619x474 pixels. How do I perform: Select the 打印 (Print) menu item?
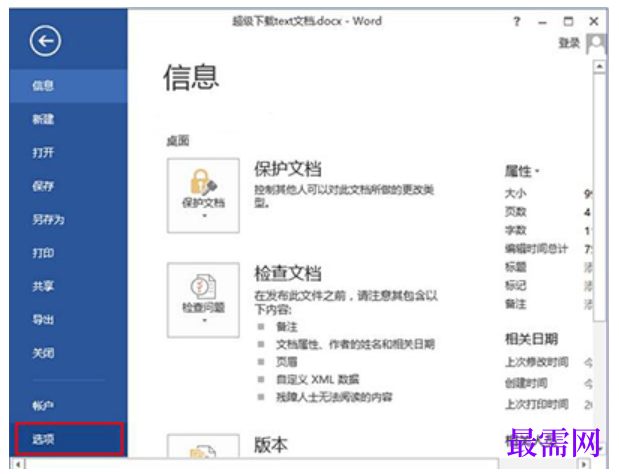point(68,253)
